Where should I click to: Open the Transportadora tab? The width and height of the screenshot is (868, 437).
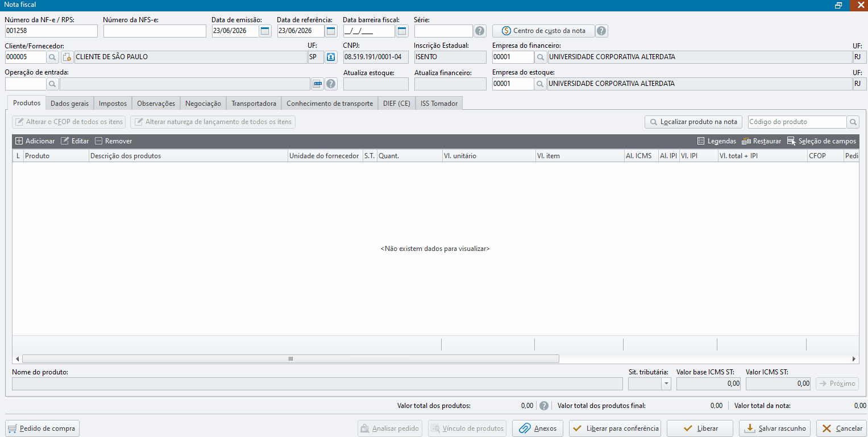254,104
